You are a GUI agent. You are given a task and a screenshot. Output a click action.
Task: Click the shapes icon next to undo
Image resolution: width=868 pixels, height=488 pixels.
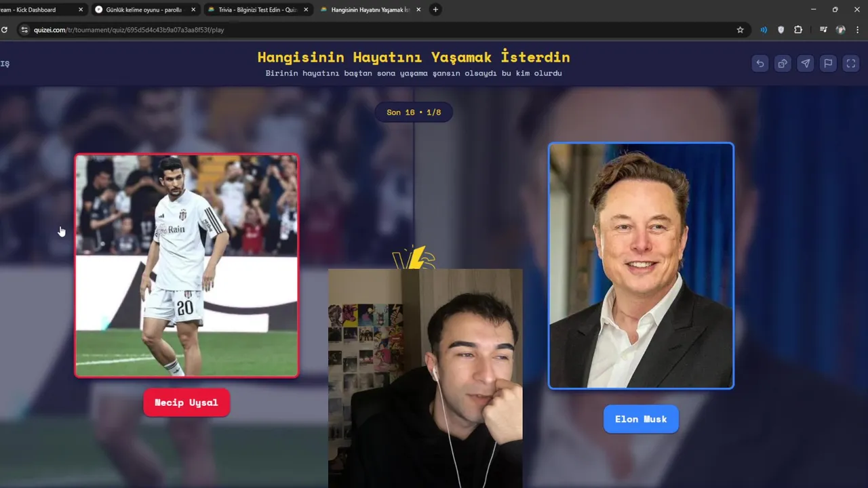(x=783, y=63)
